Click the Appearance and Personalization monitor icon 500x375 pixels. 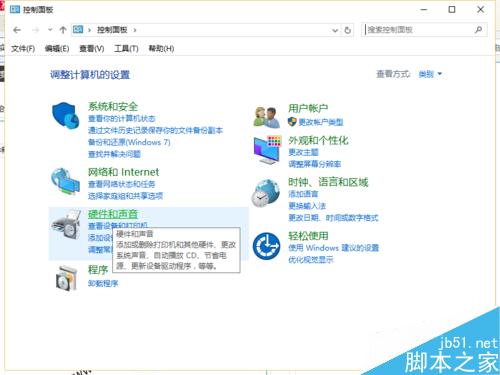(x=267, y=150)
